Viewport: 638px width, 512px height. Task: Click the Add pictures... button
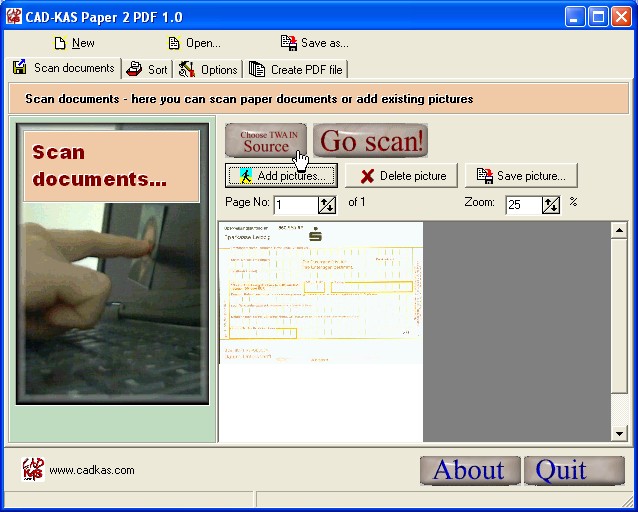(x=281, y=176)
